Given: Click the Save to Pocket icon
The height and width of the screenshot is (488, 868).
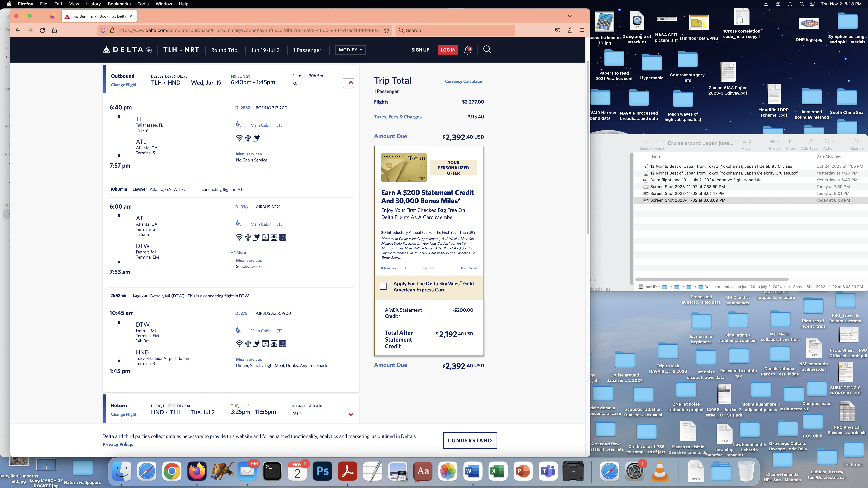Looking at the screenshot, I should [558, 30].
